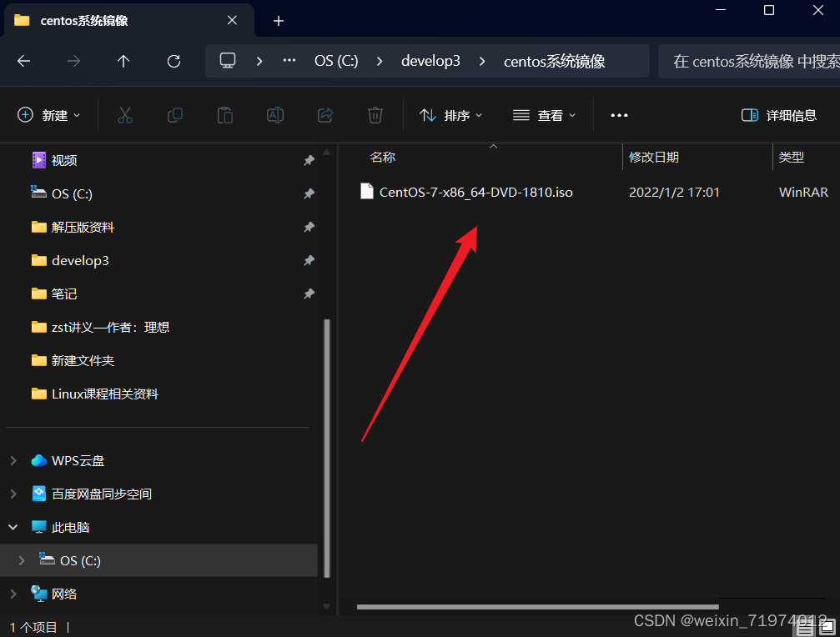Close the centos系统镜像 tab

tap(232, 20)
